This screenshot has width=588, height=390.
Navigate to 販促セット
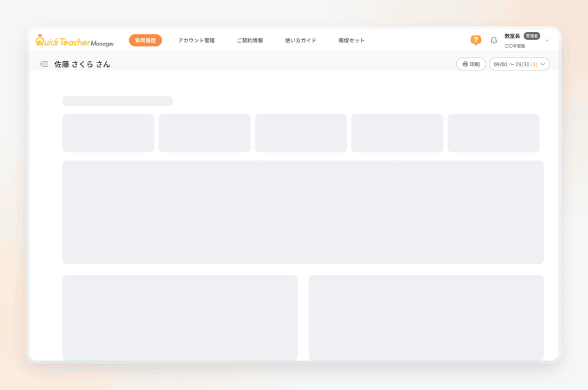[x=352, y=40]
